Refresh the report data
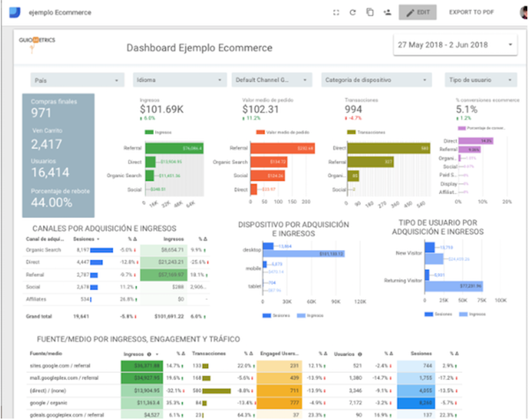This screenshot has width=529, height=420. (x=353, y=12)
